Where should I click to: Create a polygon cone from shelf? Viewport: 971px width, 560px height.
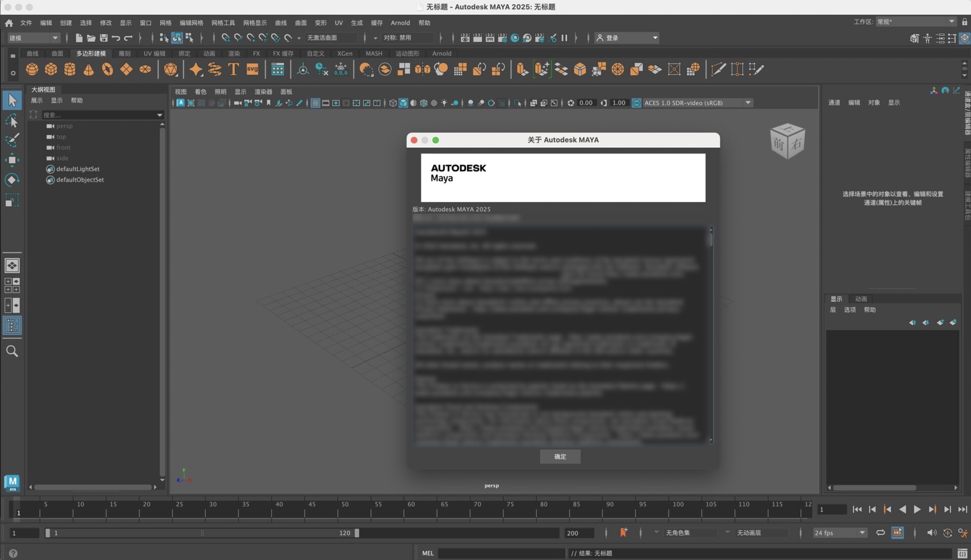click(89, 70)
